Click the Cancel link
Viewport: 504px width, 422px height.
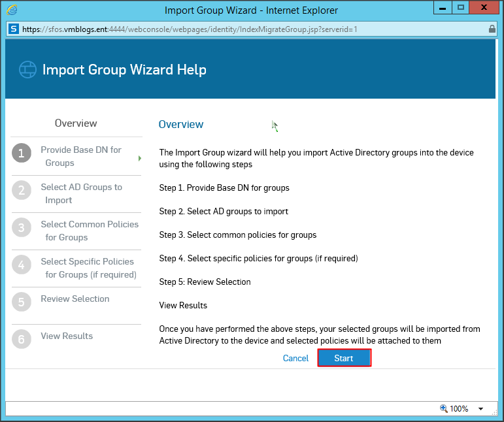point(295,358)
